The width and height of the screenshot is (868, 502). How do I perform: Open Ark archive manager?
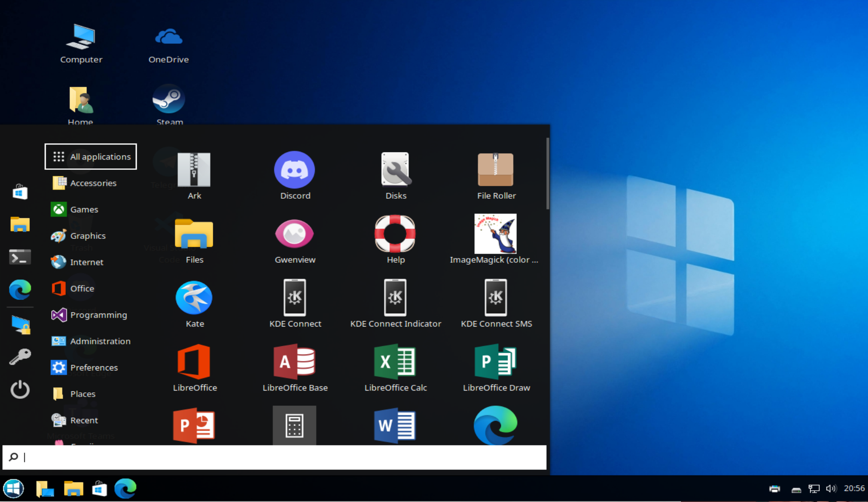click(194, 175)
